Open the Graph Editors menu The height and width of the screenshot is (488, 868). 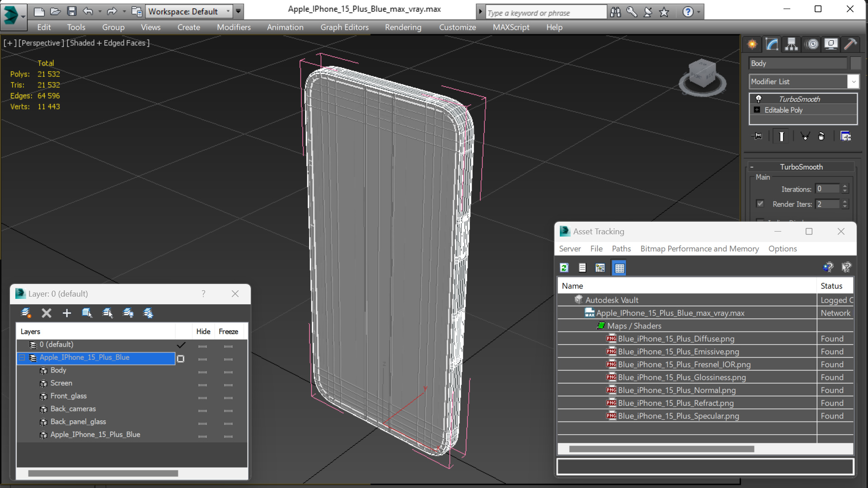pos(344,27)
